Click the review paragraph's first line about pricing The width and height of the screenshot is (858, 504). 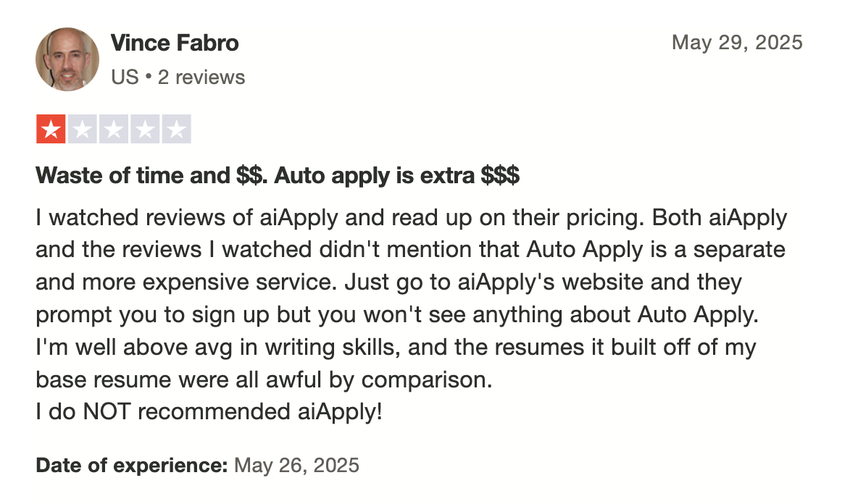click(412, 217)
